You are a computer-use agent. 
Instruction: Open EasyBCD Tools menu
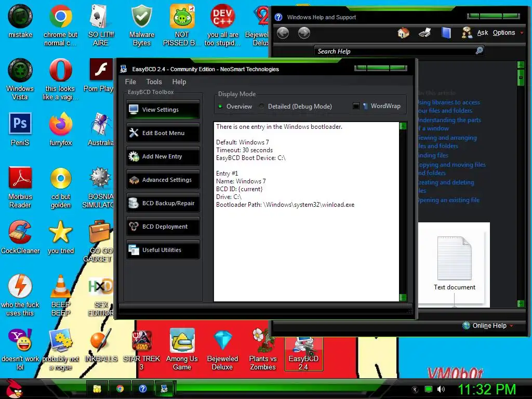[154, 82]
